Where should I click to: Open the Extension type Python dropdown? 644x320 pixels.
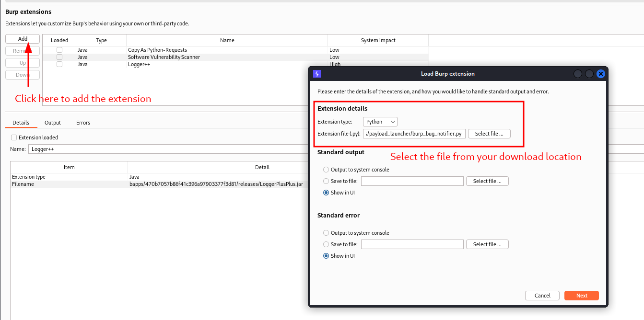pos(380,122)
